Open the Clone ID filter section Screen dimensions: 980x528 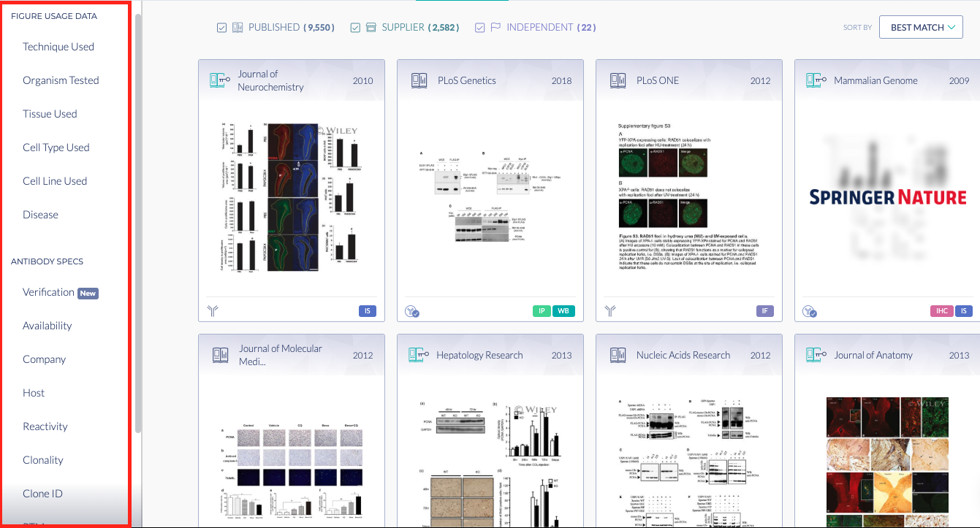42,494
